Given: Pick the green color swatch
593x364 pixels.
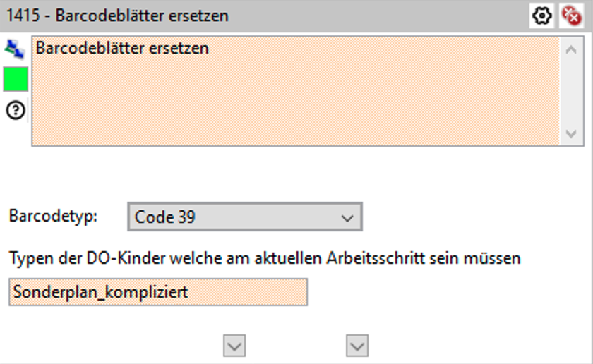Looking at the screenshot, I should click(15, 79).
